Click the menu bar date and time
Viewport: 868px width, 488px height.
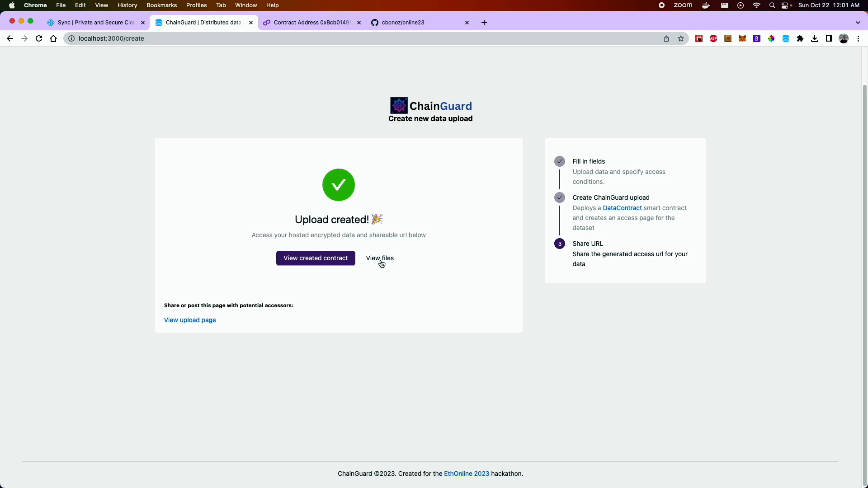[829, 5]
